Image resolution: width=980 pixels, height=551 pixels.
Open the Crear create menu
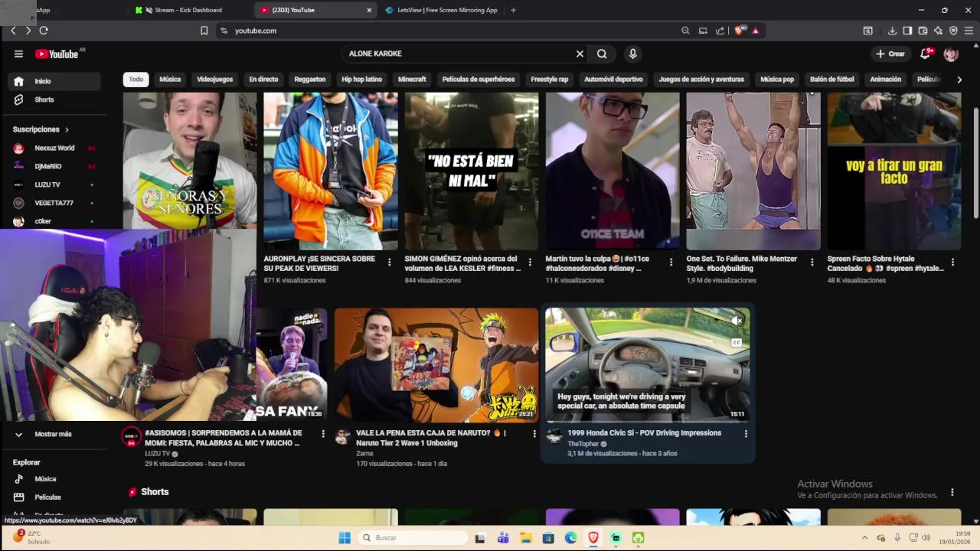(x=890, y=54)
